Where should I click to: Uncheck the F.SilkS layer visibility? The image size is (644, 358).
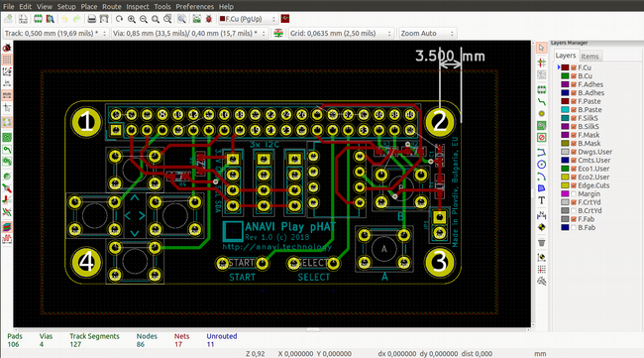pyautogui.click(x=574, y=118)
